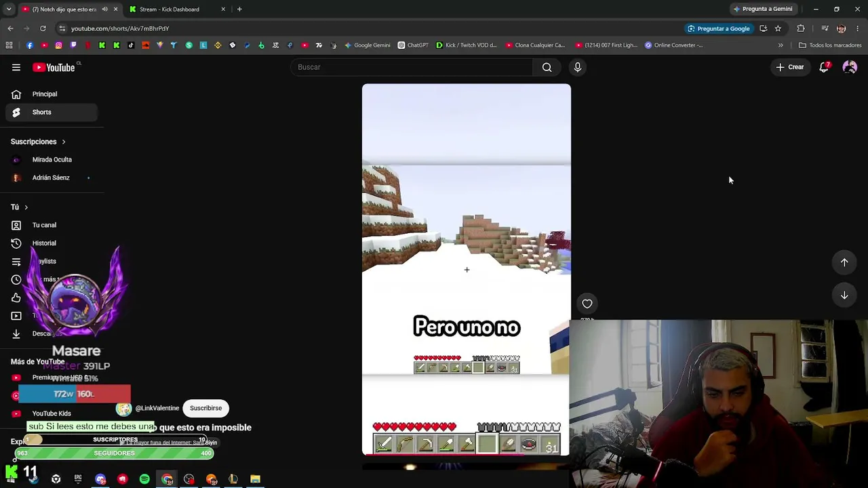Open the Instagram bookmark icon
Screen dimensions: 868x488
coord(59,45)
